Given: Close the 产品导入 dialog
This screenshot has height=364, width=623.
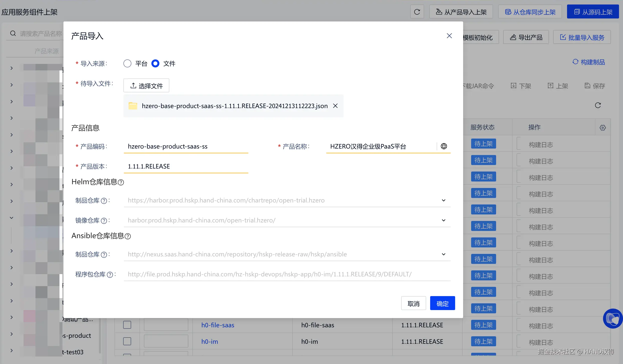Looking at the screenshot, I should tap(449, 36).
